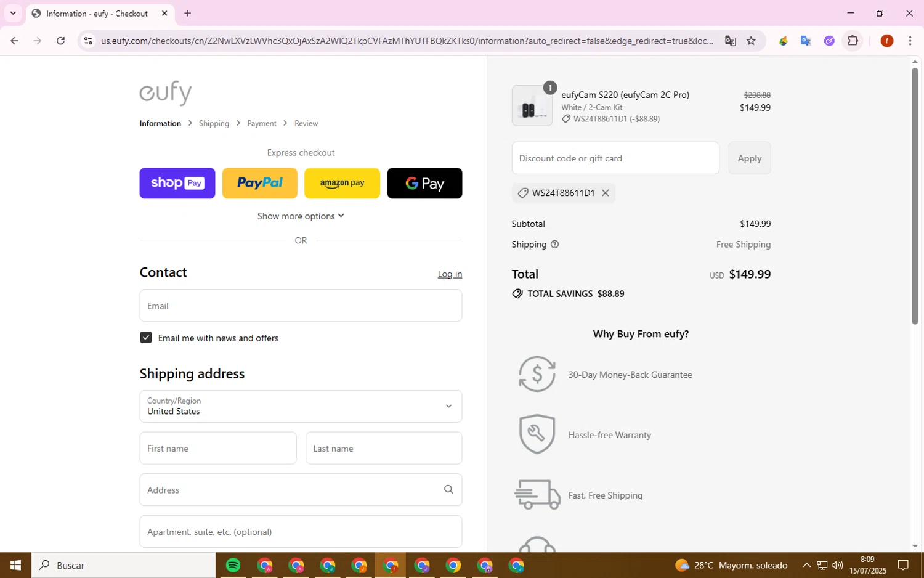The width and height of the screenshot is (924, 578).
Task: Open the tab search dropdown arrow
Action: pyautogui.click(x=13, y=13)
